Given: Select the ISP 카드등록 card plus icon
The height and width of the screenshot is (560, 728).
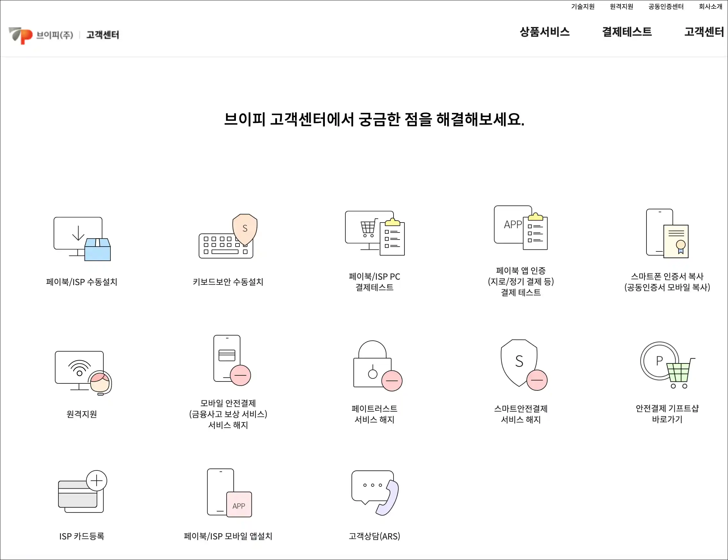Looking at the screenshot, I should (82, 492).
